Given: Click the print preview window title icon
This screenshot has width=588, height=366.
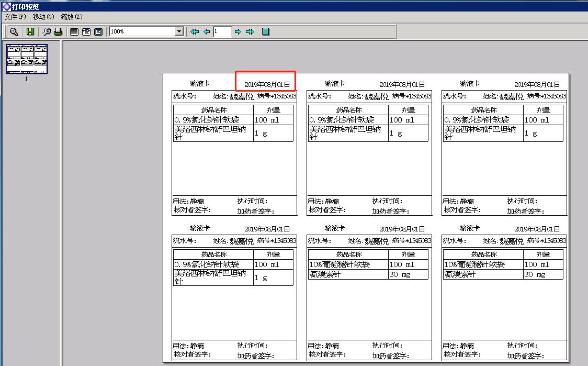Looking at the screenshot, I should click(6, 6).
